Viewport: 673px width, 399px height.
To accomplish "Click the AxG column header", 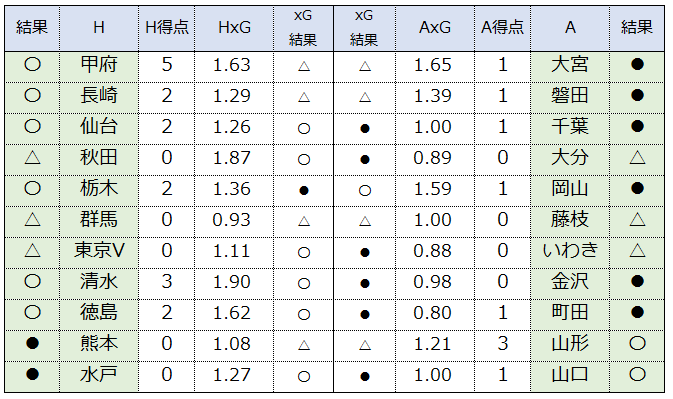I will coord(435,28).
